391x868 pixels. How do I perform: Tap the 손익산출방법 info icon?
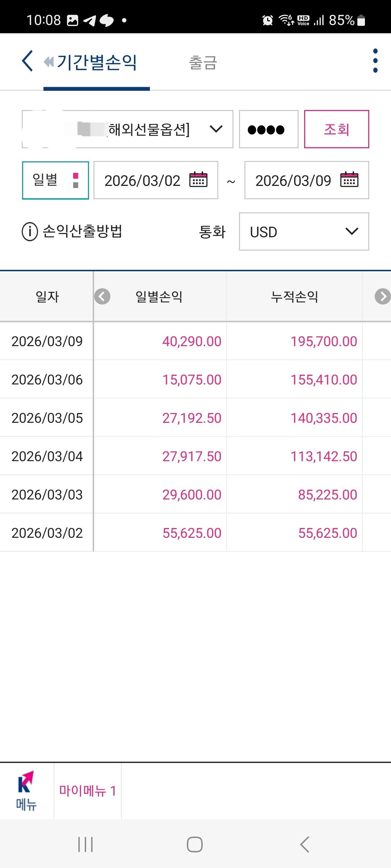coord(30,231)
